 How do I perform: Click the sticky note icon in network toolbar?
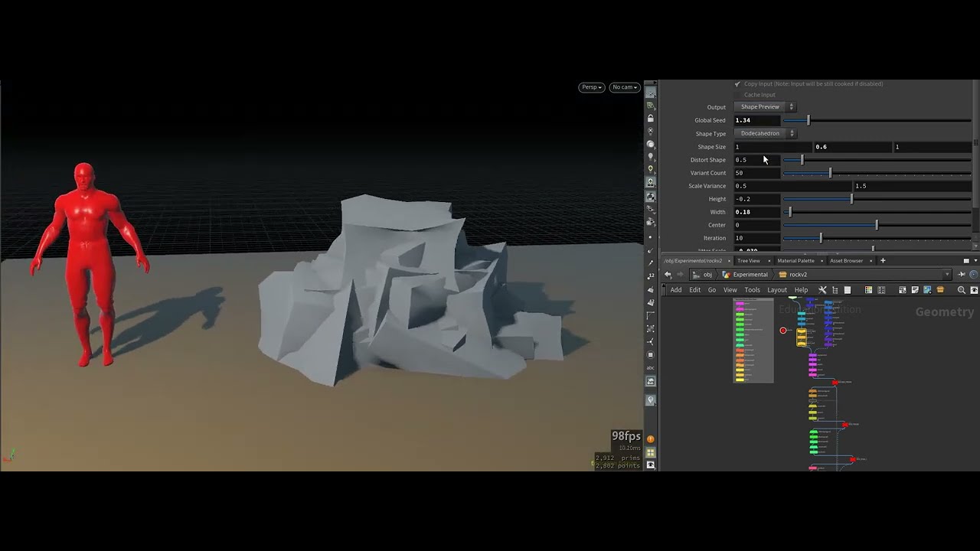tap(915, 290)
